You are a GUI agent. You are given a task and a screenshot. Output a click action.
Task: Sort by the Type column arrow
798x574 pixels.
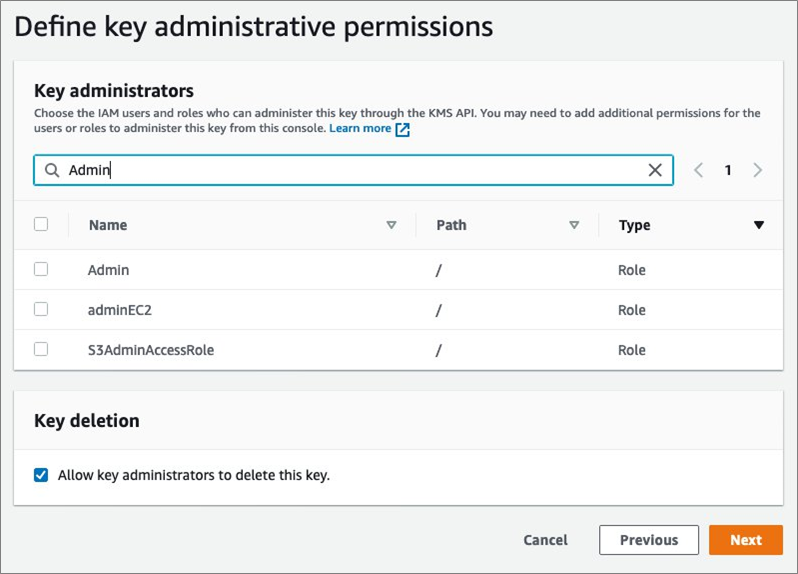click(x=758, y=225)
